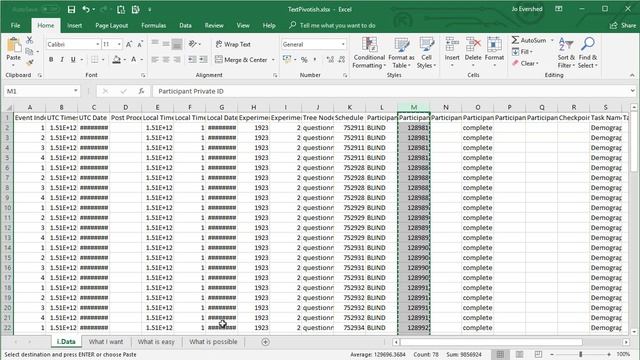Click the Cut scissors icon
This screenshot has width=640, height=360.
[x=29, y=40]
